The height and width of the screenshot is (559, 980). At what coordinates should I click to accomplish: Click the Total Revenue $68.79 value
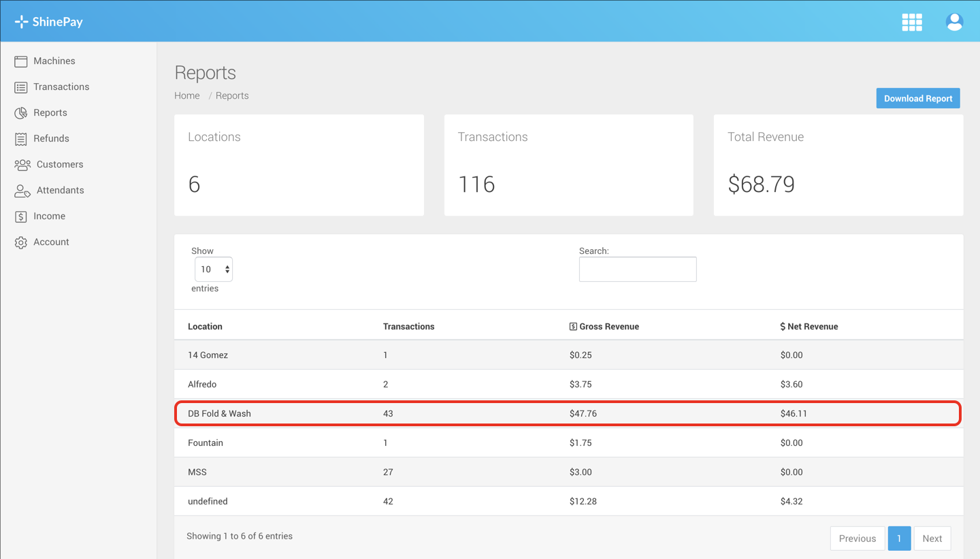tap(761, 184)
